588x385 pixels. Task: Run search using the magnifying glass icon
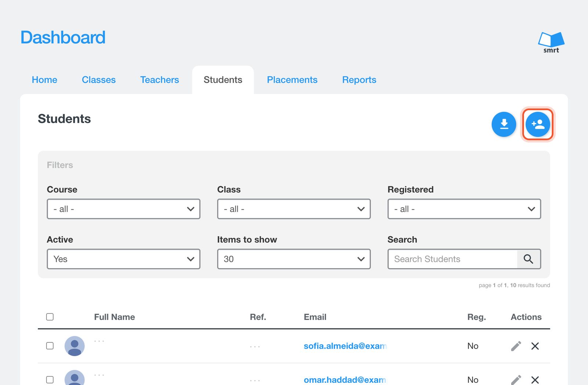pos(528,259)
